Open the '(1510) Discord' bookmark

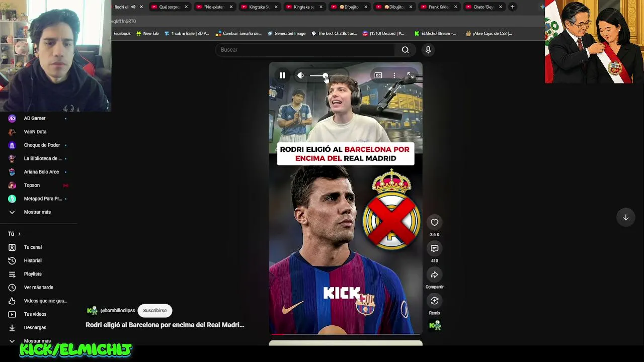coord(383,34)
